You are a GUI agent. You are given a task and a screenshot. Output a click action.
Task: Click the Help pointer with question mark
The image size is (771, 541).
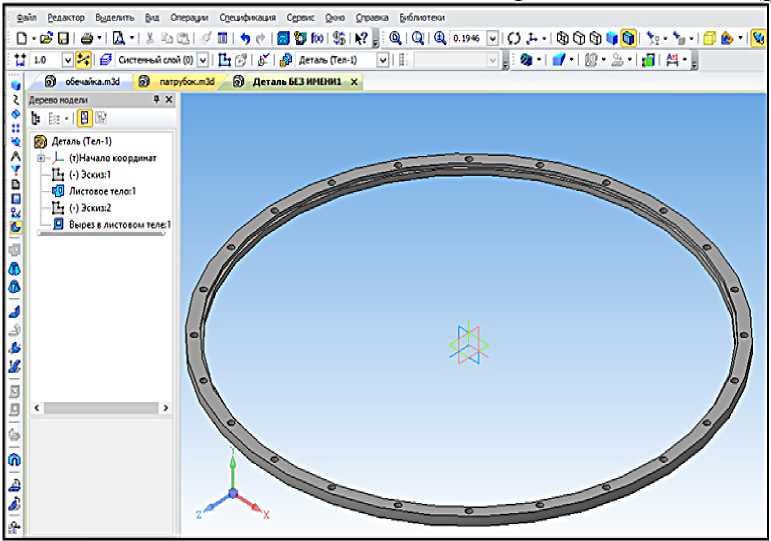[361, 38]
